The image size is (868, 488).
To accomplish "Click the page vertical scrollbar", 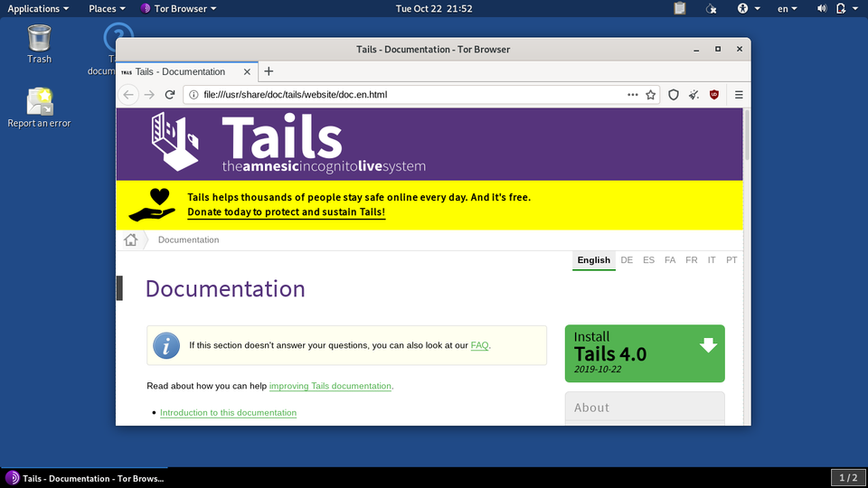I will (x=747, y=136).
